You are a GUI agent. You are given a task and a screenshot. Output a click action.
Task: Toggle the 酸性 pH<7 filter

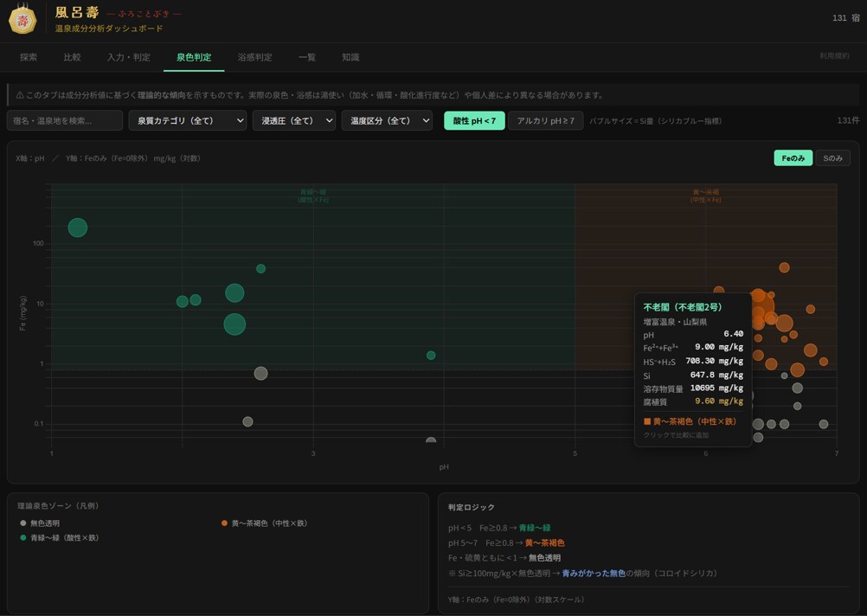474,120
